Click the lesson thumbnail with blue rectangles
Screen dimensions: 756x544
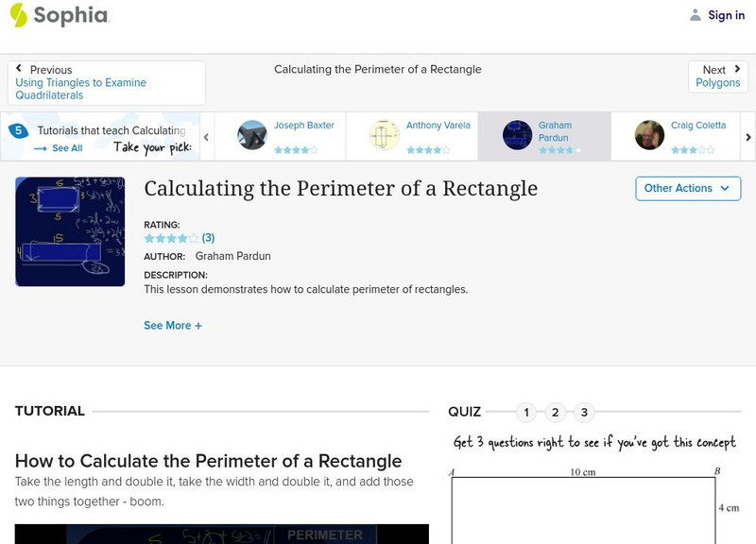tap(70, 231)
